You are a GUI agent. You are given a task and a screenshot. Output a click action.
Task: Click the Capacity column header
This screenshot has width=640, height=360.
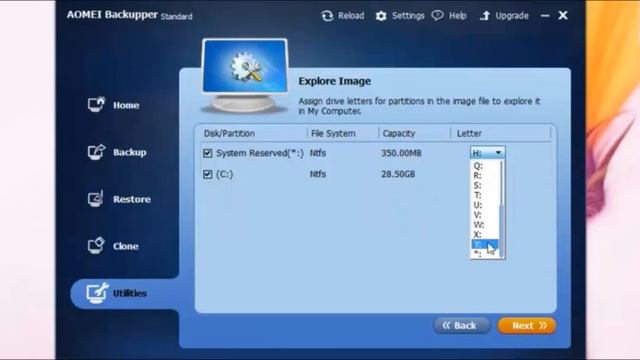[399, 133]
